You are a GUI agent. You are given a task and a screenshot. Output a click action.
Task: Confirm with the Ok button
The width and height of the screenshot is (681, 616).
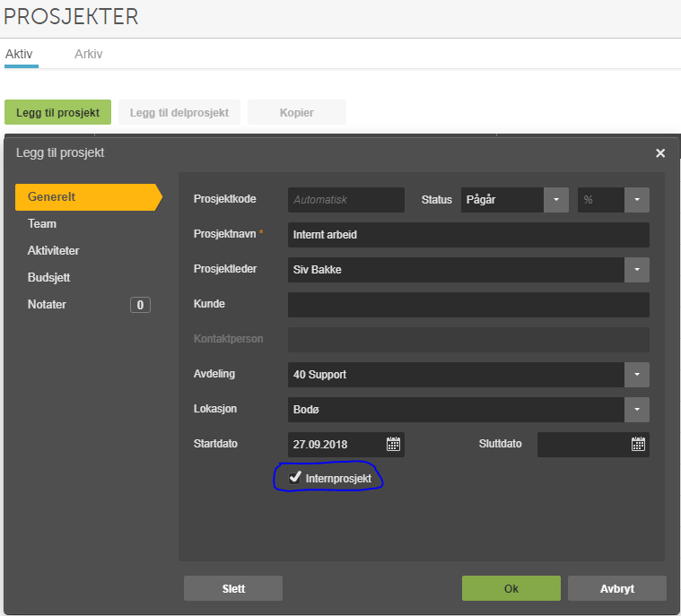[511, 588]
